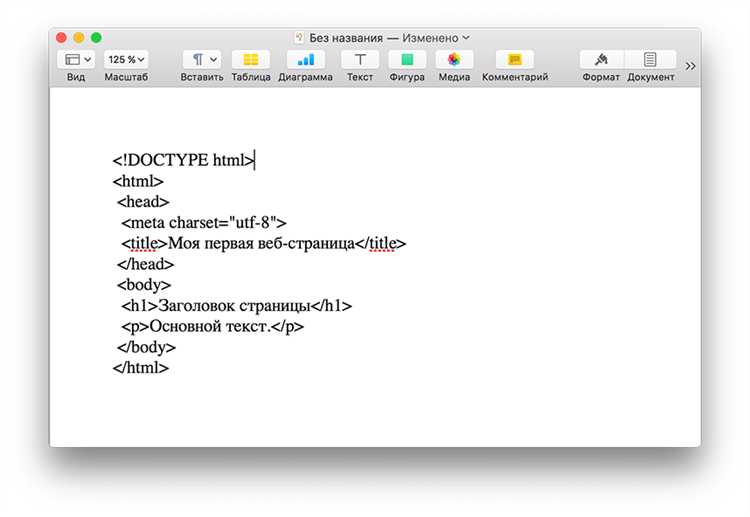Add a chart with Диаграмма icon
This screenshot has width=750, height=517.
point(306,59)
